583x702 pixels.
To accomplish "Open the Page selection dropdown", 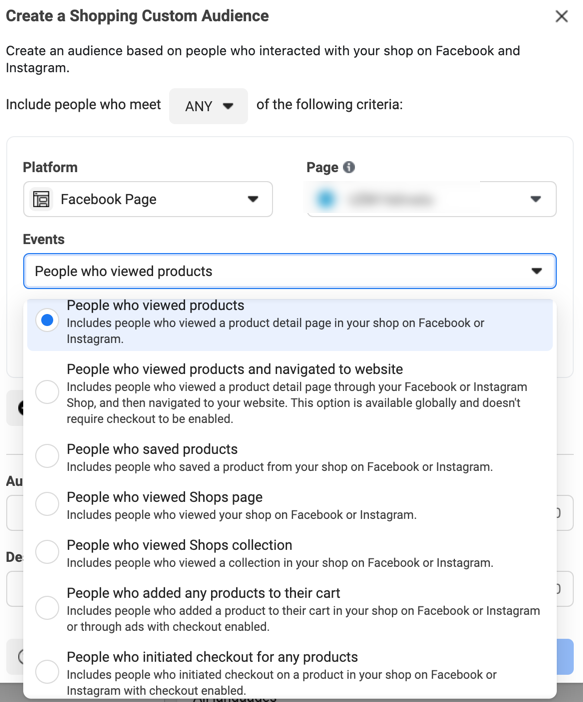I will click(432, 199).
